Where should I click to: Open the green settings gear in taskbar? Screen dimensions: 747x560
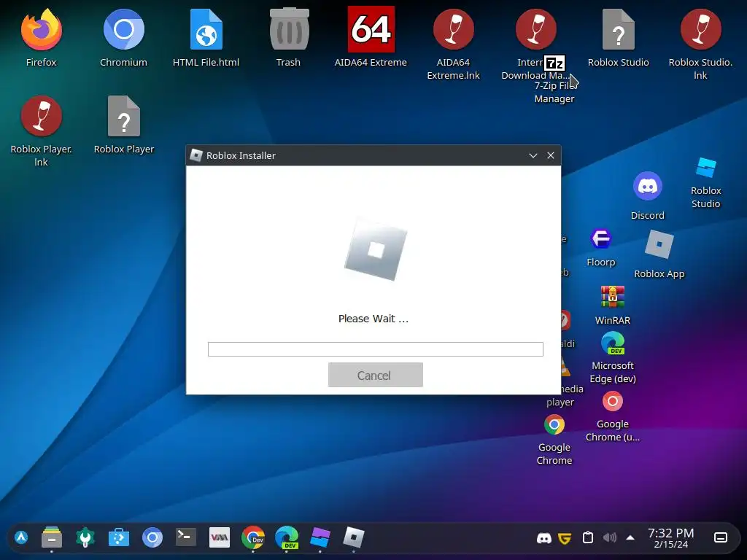pos(85,537)
